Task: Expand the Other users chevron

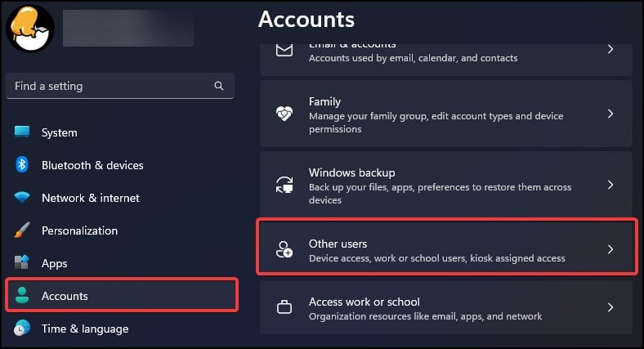Action: 610,249
